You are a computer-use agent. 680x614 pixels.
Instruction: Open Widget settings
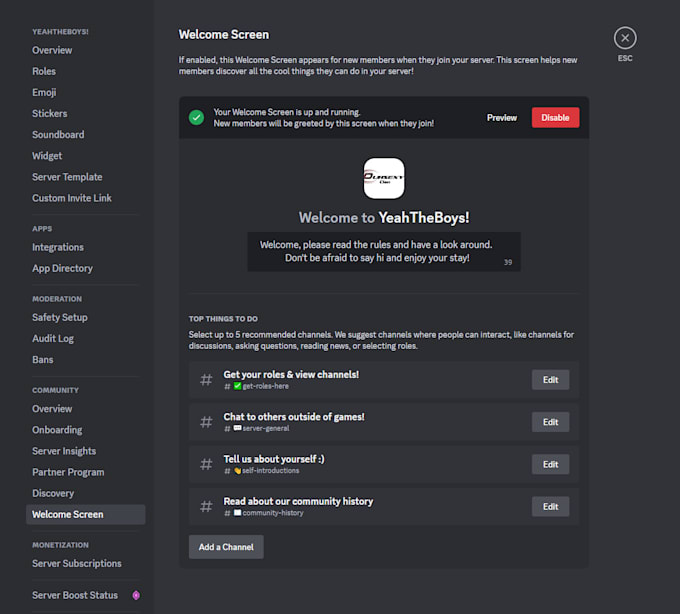(47, 156)
